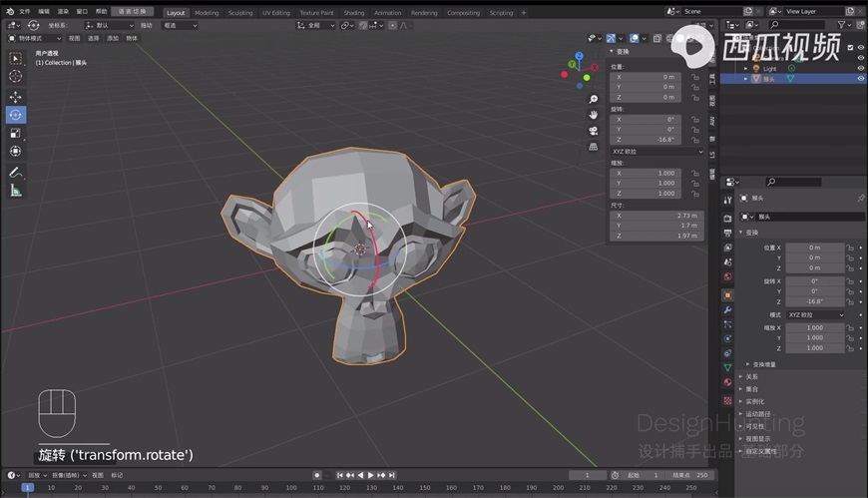The width and height of the screenshot is (868, 498).
Task: Select the Transform tool
Action: 16,151
